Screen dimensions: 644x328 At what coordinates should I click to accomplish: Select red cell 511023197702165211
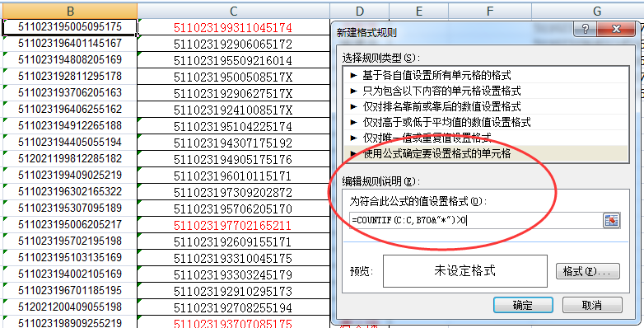(233, 225)
